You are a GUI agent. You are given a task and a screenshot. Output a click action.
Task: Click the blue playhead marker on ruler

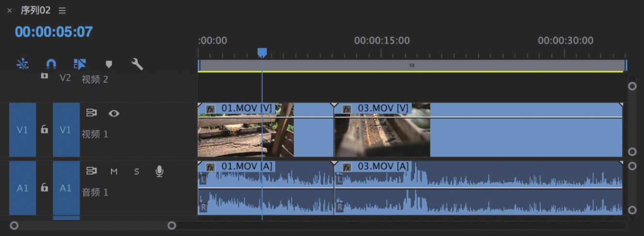point(262,52)
